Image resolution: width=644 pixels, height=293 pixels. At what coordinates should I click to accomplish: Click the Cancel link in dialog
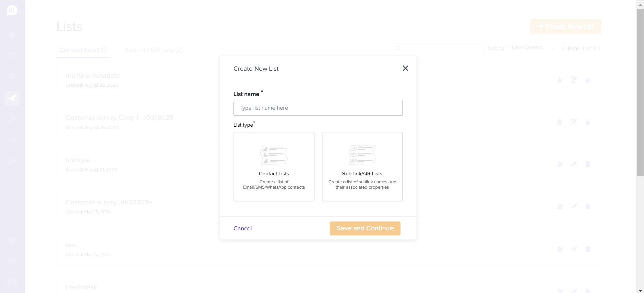242,228
